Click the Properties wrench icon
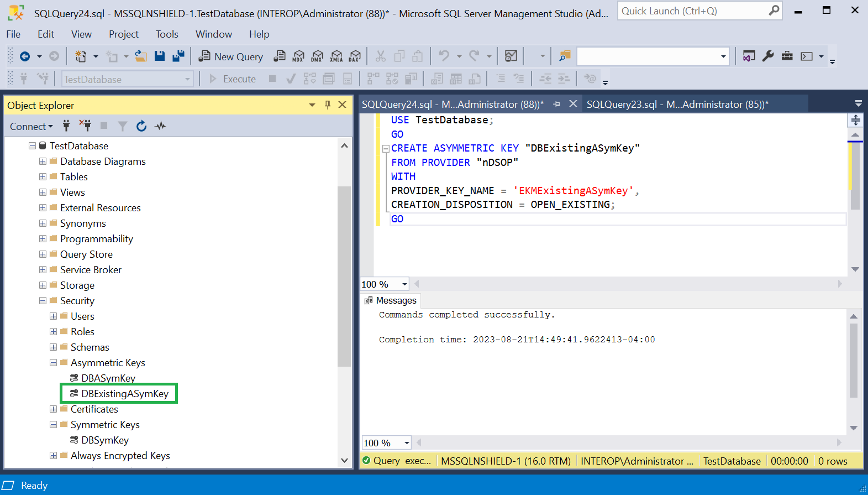The image size is (868, 495). click(x=768, y=56)
